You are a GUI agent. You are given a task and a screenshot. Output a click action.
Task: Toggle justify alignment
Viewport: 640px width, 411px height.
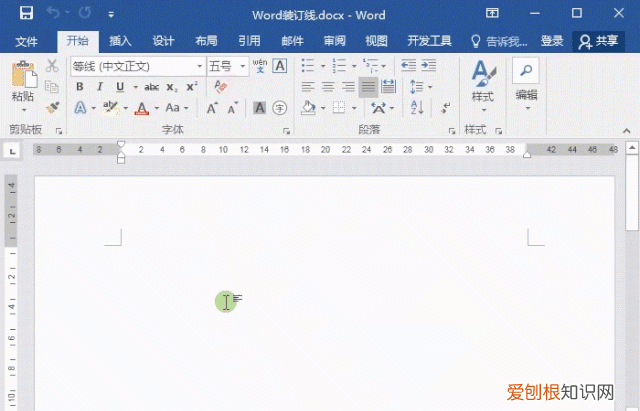point(368,87)
